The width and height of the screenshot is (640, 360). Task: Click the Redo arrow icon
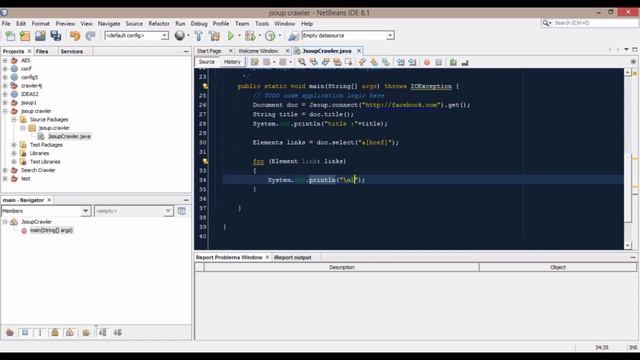click(90, 36)
